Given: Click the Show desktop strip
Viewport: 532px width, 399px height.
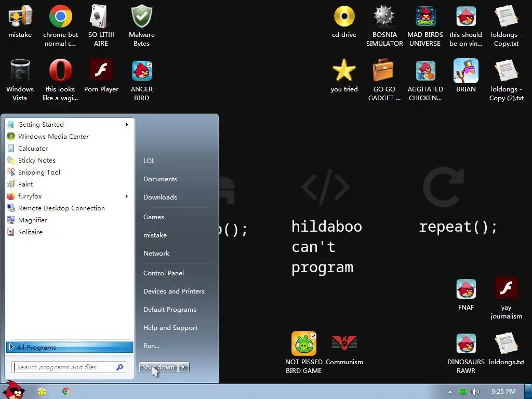Looking at the screenshot, I should (x=528, y=392).
